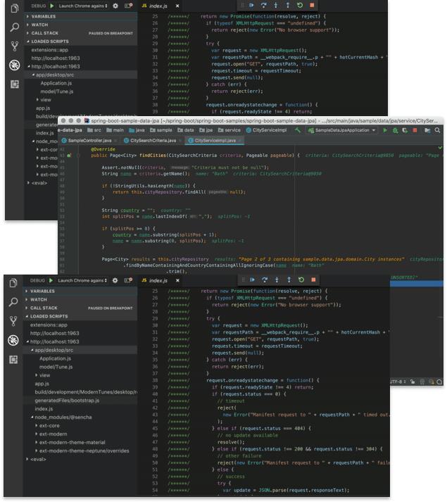Click Step Over in the lower VS Code debug toolbar
Viewport: 447px width, 504px height.
pyautogui.click(x=264, y=280)
